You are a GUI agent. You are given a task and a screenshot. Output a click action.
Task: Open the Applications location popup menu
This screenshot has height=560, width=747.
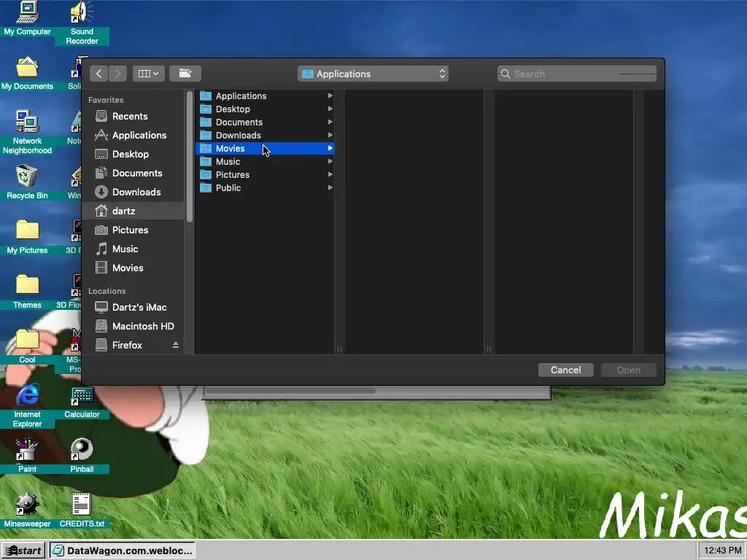373,74
